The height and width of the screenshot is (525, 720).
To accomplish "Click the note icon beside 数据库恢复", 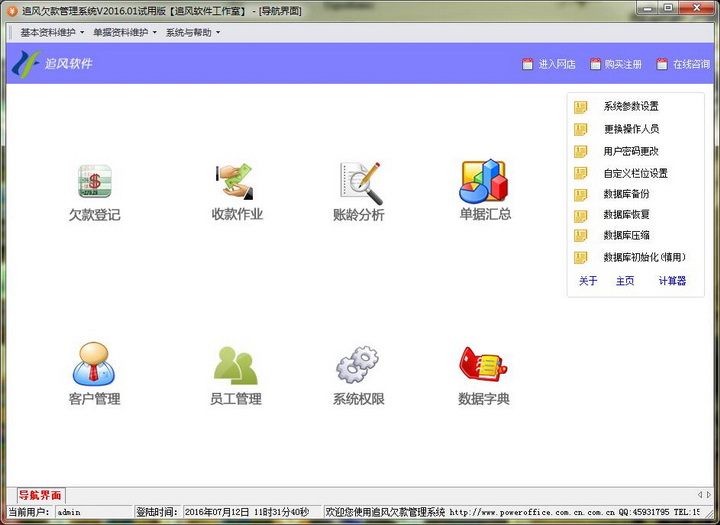I will [x=580, y=215].
